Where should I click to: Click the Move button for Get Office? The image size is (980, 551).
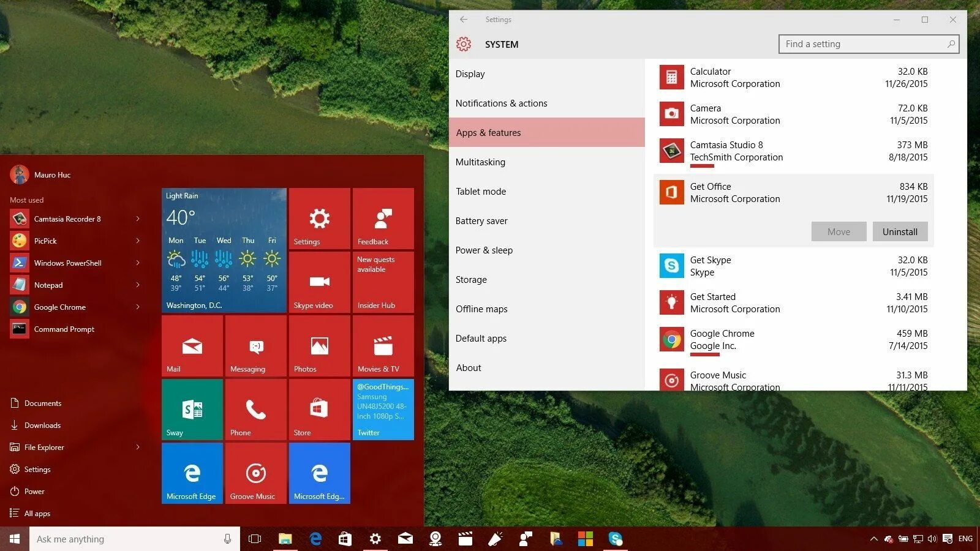pos(839,231)
